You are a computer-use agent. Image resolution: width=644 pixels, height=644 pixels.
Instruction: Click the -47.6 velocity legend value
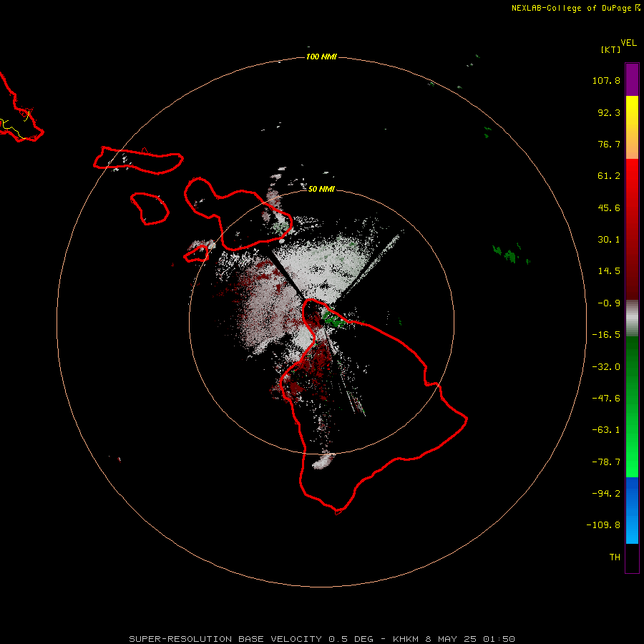606,399
